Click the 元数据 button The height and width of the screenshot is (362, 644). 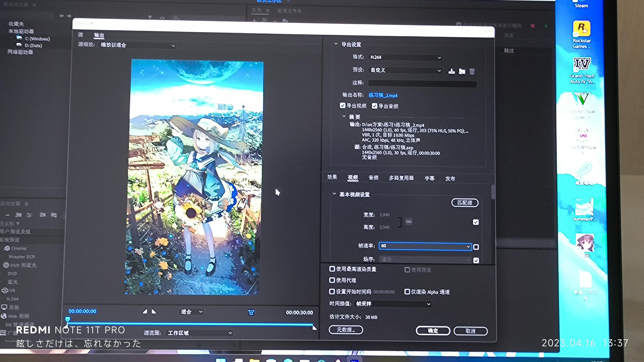(x=346, y=330)
